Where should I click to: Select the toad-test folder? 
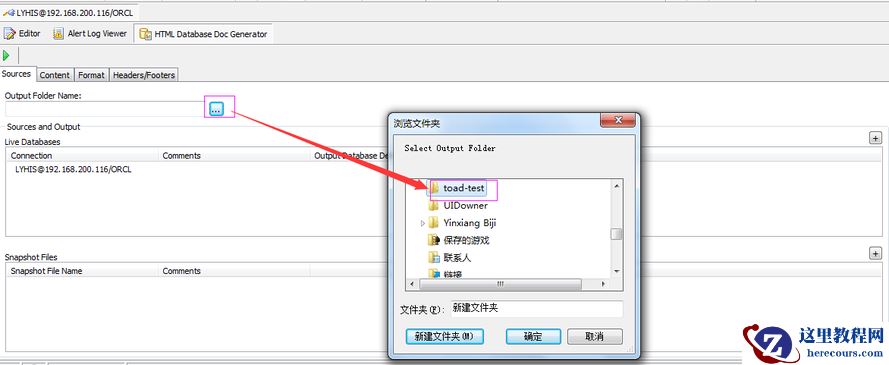464,188
